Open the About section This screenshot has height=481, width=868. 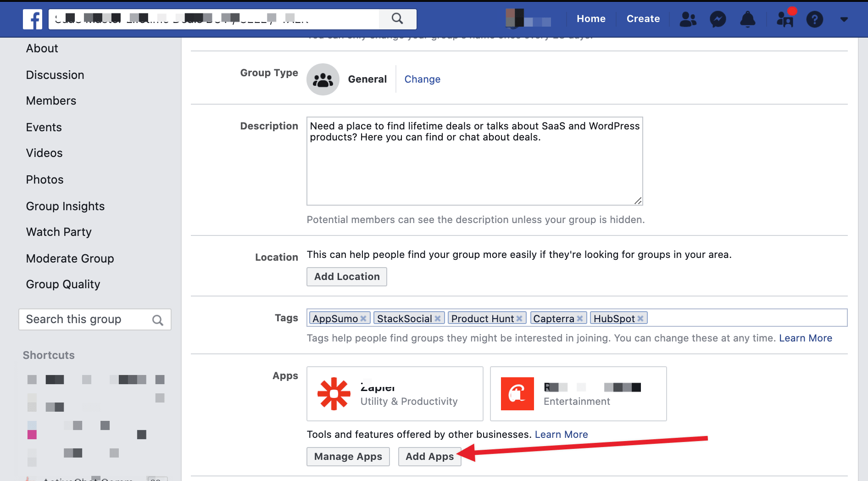point(42,49)
